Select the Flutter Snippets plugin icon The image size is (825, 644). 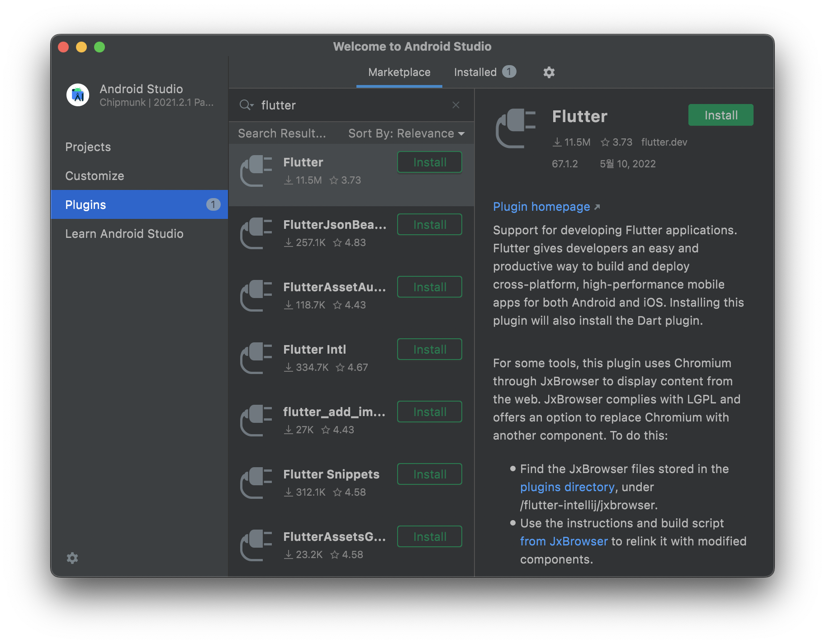coord(256,483)
